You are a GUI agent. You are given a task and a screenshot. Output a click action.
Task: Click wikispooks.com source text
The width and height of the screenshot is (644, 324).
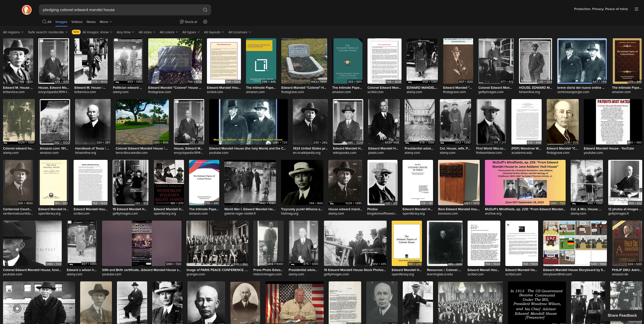[345, 153]
